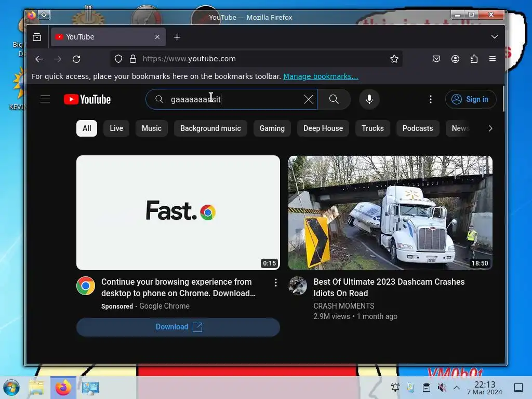Open the Manage bookmarks link
The image size is (532, 399).
click(x=321, y=76)
